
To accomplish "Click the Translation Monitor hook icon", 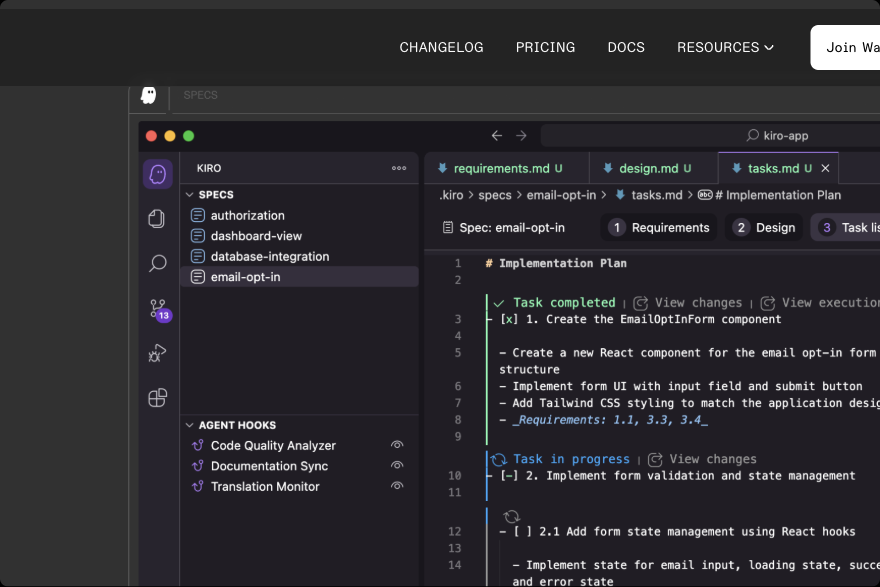I will (198, 486).
